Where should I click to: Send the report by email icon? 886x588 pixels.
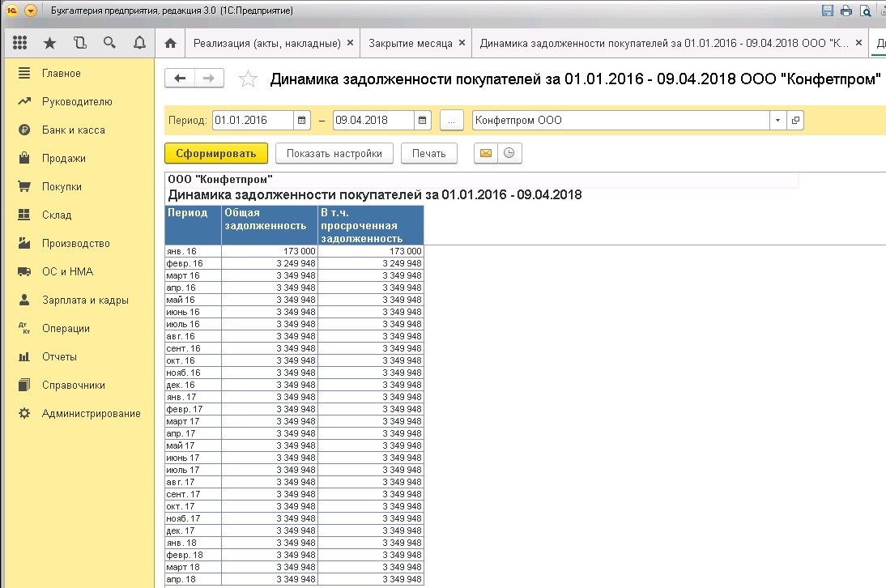coord(486,153)
